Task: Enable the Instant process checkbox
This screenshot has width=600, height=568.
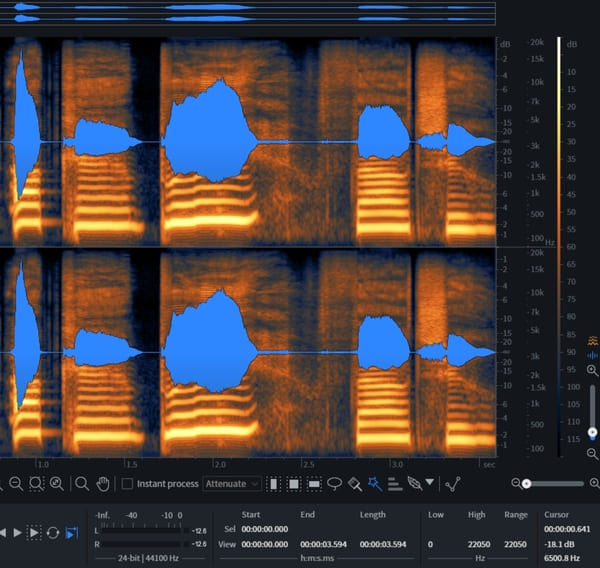Action: point(127,484)
